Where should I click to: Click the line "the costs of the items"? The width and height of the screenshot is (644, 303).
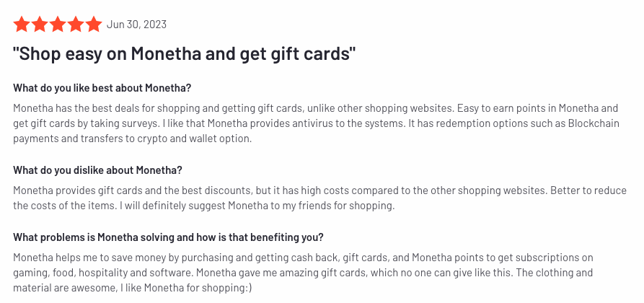pos(66,206)
